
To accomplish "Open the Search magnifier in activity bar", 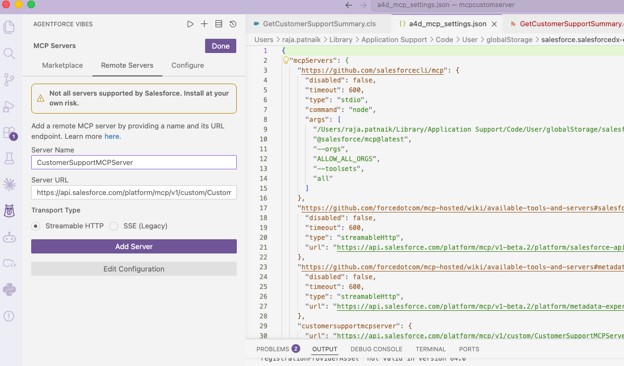I will pyautogui.click(x=9, y=53).
